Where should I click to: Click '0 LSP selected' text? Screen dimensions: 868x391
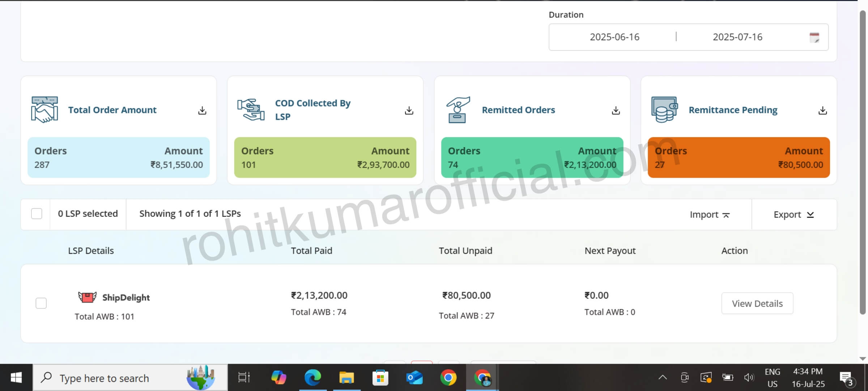[88, 214]
